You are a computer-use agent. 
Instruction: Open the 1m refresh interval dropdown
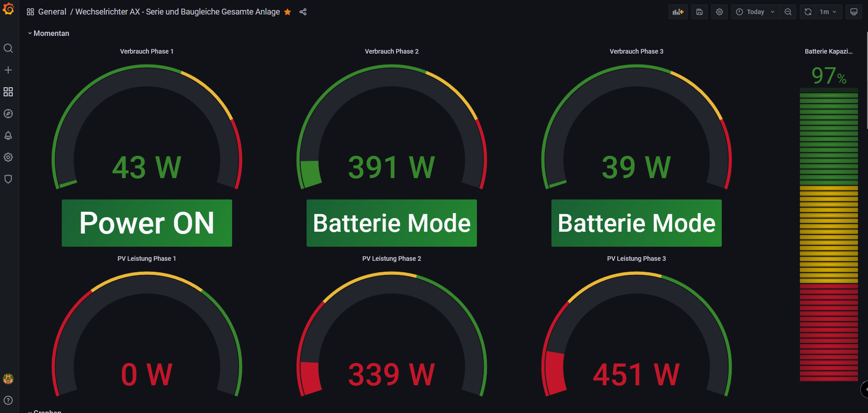(x=828, y=12)
